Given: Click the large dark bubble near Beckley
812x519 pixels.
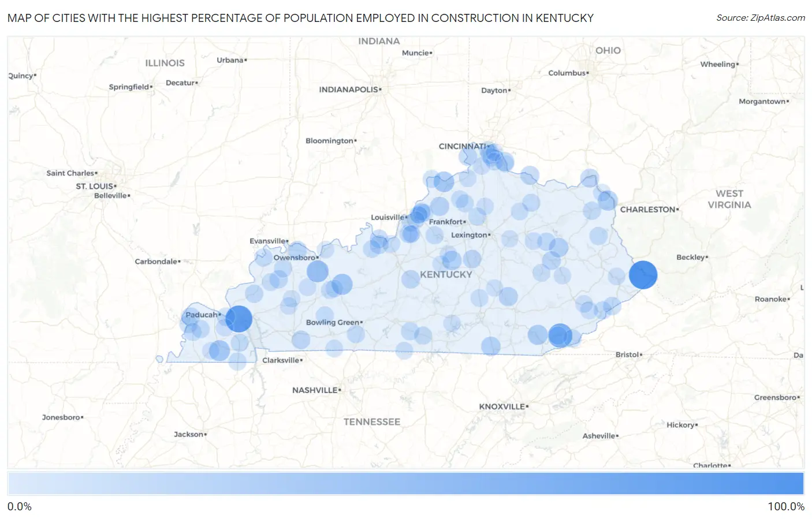Looking at the screenshot, I should pos(643,274).
